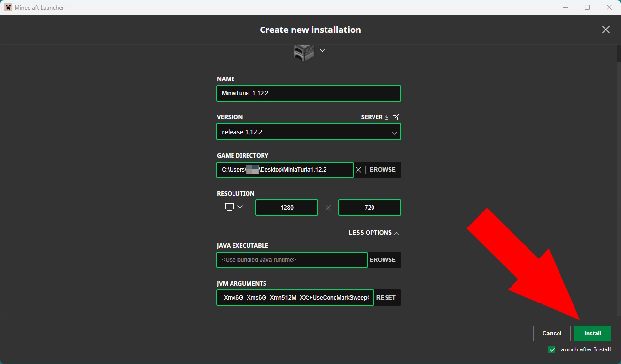Browse for the game directory
Image resolution: width=621 pixels, height=364 pixels.
coord(383,170)
